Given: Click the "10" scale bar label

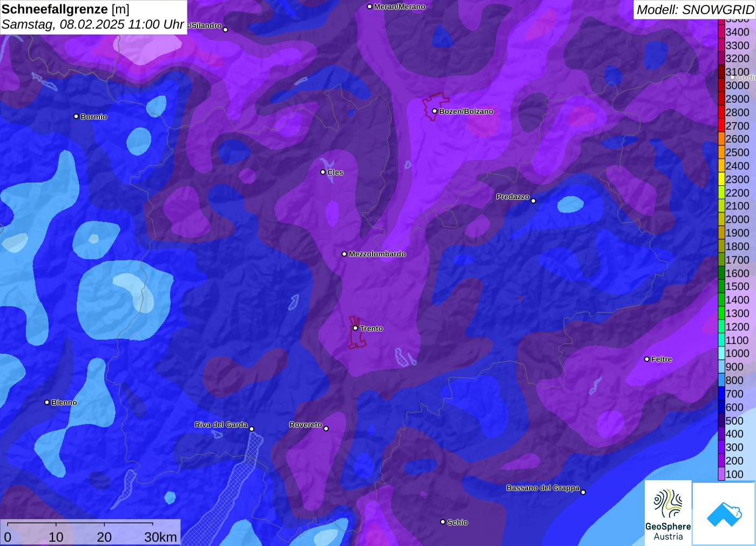Looking at the screenshot, I should [56, 537].
